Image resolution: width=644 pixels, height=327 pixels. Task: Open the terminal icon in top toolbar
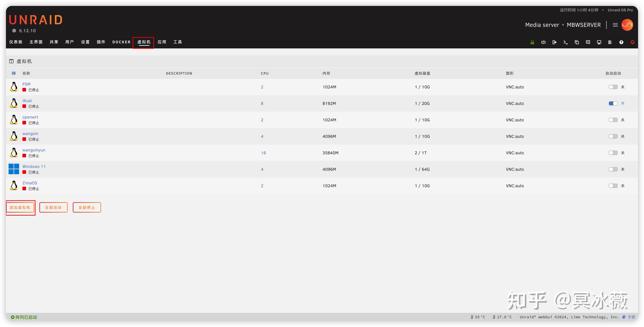565,42
